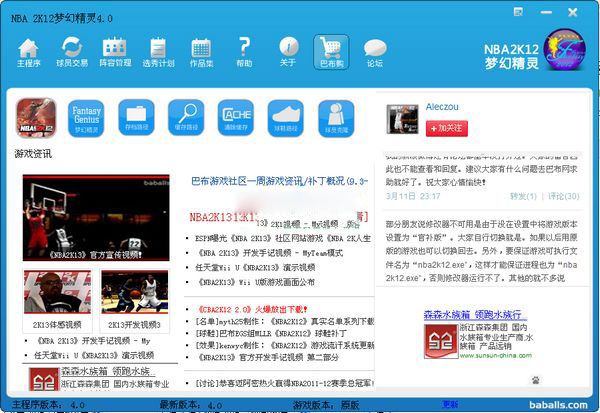The image size is (600, 413).
Task: Open the 球鞋路径 sneaker icon
Action: pyautogui.click(x=286, y=118)
